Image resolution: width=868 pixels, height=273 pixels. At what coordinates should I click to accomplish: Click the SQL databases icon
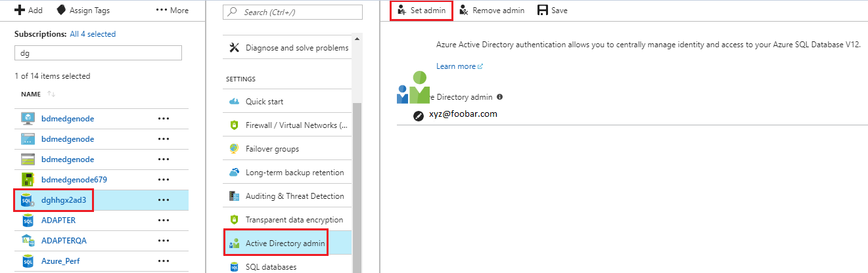pos(234,267)
